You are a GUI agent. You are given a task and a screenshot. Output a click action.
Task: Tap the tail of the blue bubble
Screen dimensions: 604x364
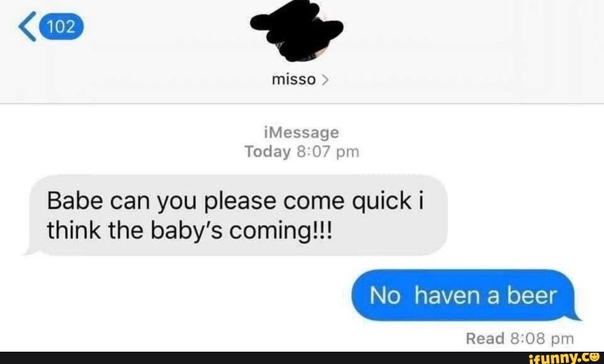point(575,316)
